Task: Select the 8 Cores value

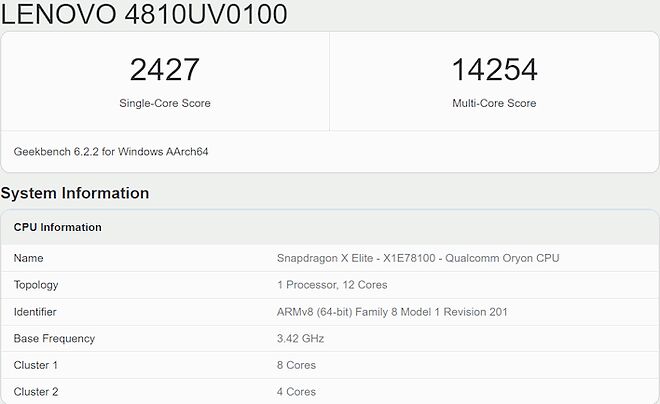Action: [x=296, y=366]
